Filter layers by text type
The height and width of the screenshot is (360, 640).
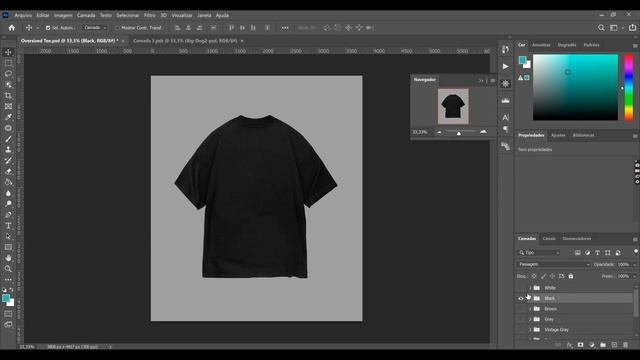pyautogui.click(x=598, y=253)
